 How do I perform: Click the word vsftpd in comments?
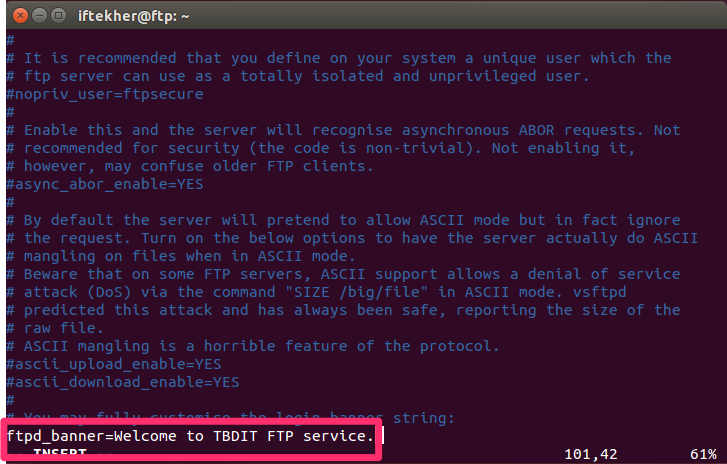(599, 292)
